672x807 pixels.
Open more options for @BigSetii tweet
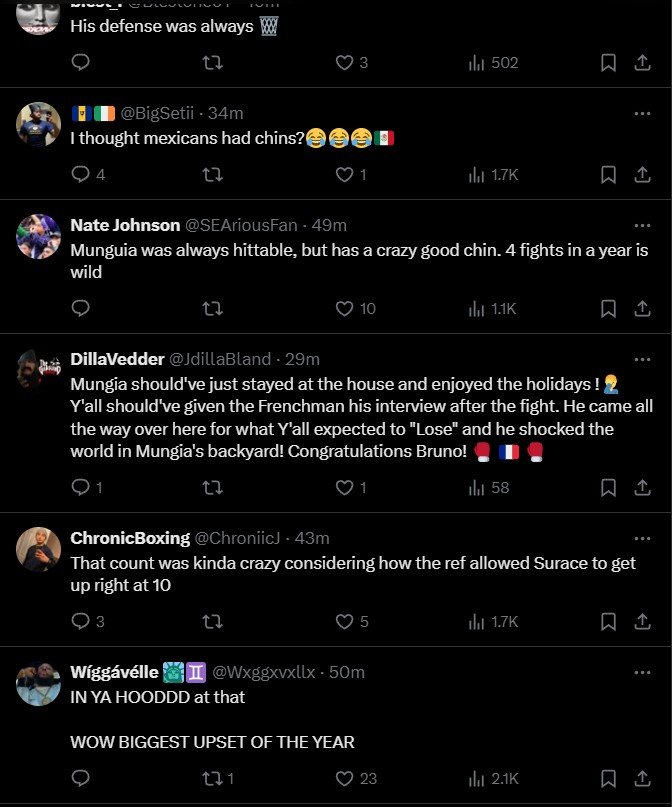(642, 113)
